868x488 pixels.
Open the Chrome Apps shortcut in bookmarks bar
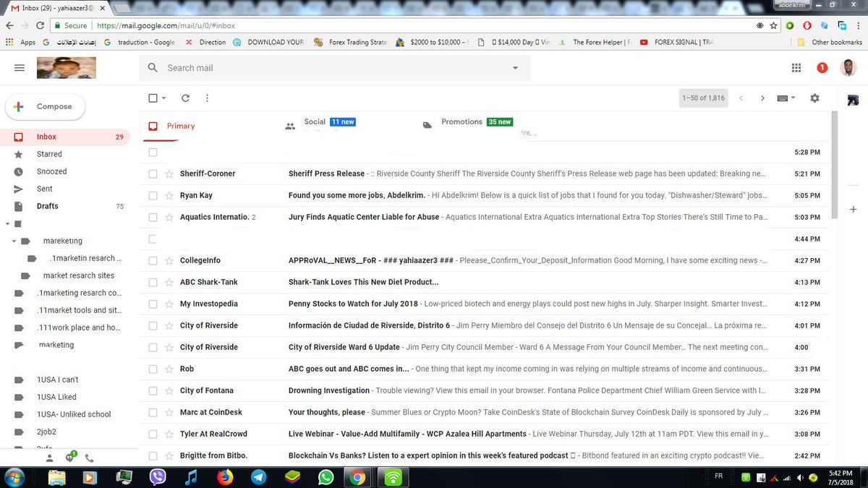point(20,42)
